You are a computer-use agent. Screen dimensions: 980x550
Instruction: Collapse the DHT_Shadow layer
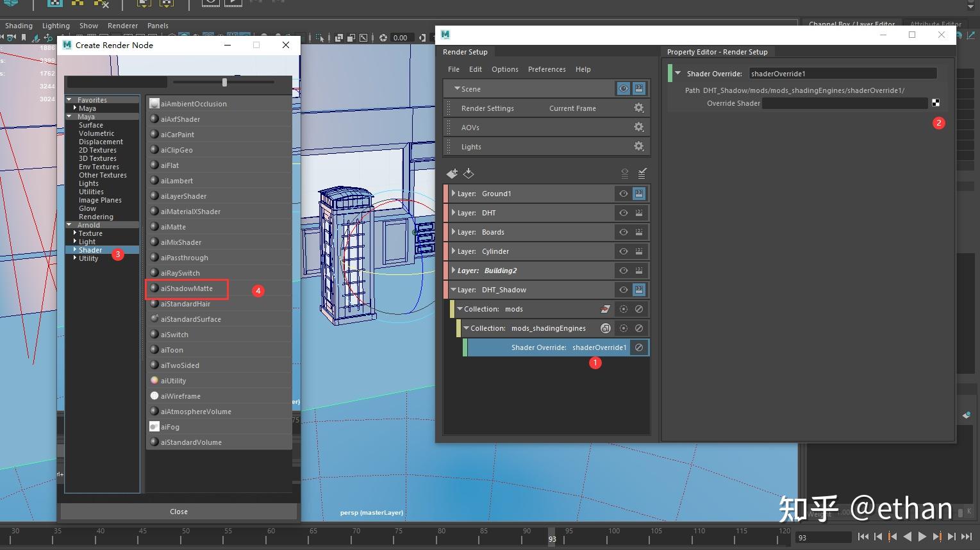(x=453, y=289)
